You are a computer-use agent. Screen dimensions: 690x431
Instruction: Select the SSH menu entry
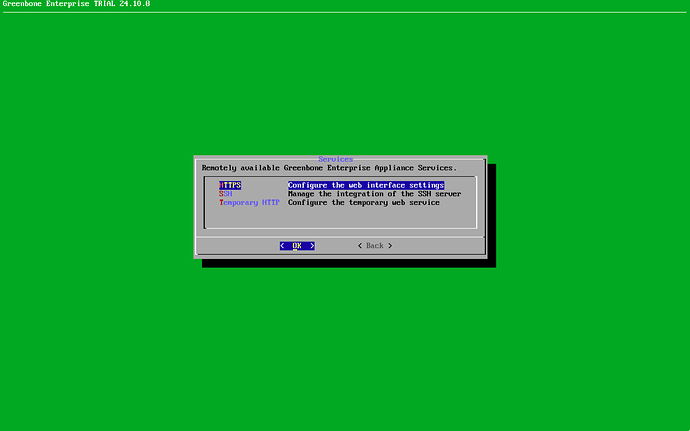coord(225,194)
